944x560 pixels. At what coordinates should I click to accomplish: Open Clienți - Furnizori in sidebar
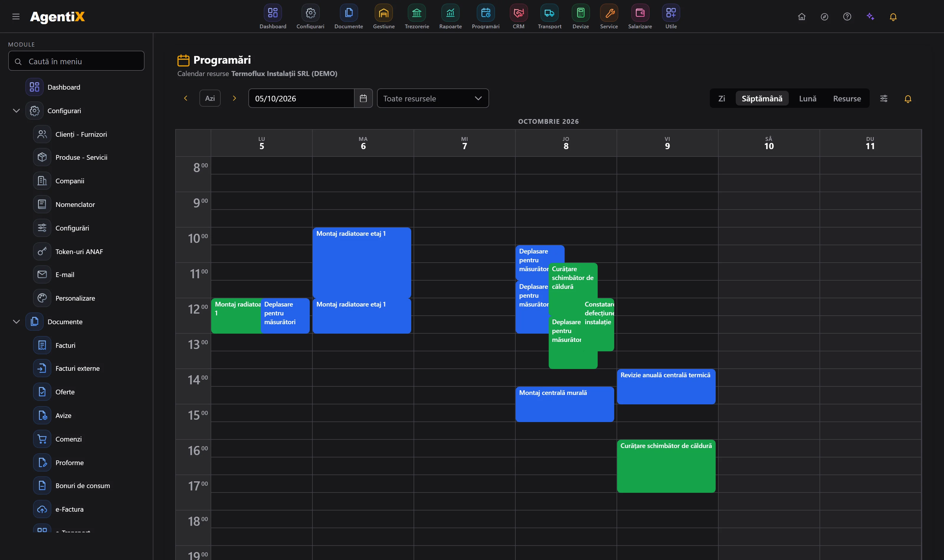(70, 134)
